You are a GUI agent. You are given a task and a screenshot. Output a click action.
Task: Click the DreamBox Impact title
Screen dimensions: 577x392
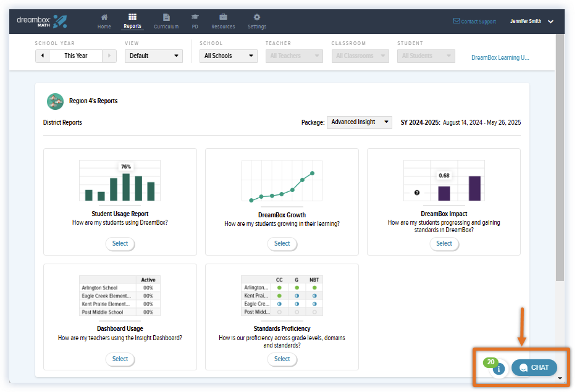(444, 214)
